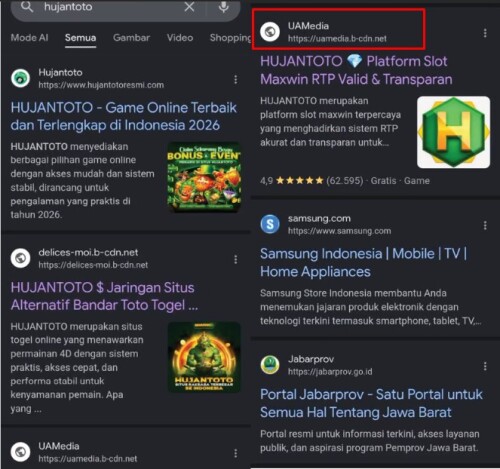This screenshot has height=469, width=500.
Task: Click the green Hujantoto character thumbnail
Action: 204,357
